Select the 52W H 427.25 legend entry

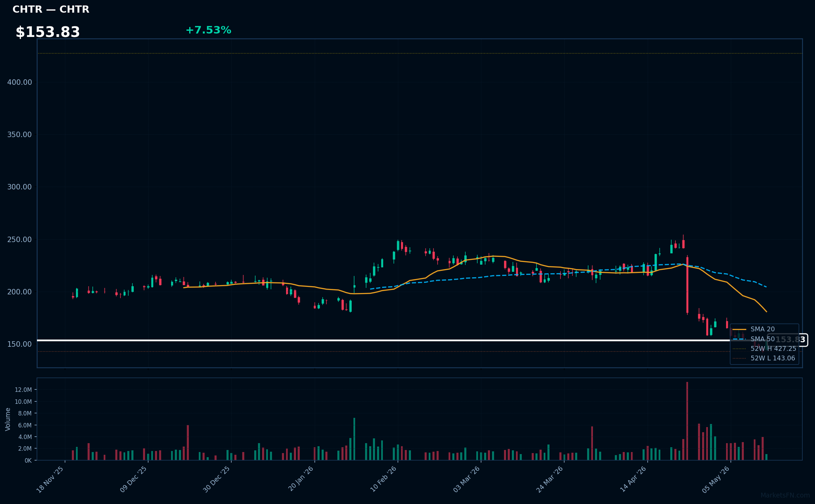click(764, 348)
